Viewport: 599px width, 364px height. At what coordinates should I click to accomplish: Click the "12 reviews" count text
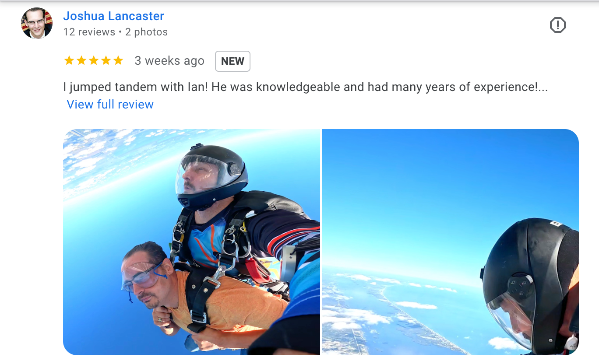(x=89, y=32)
